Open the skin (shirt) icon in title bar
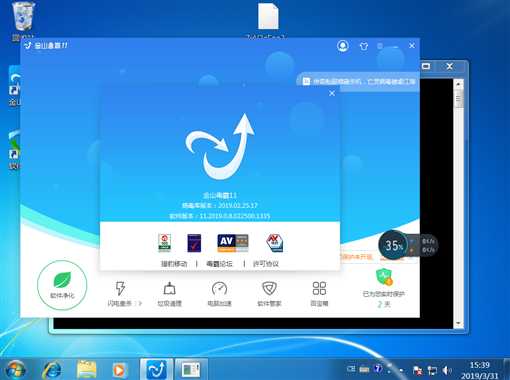510x380 pixels. click(x=364, y=46)
